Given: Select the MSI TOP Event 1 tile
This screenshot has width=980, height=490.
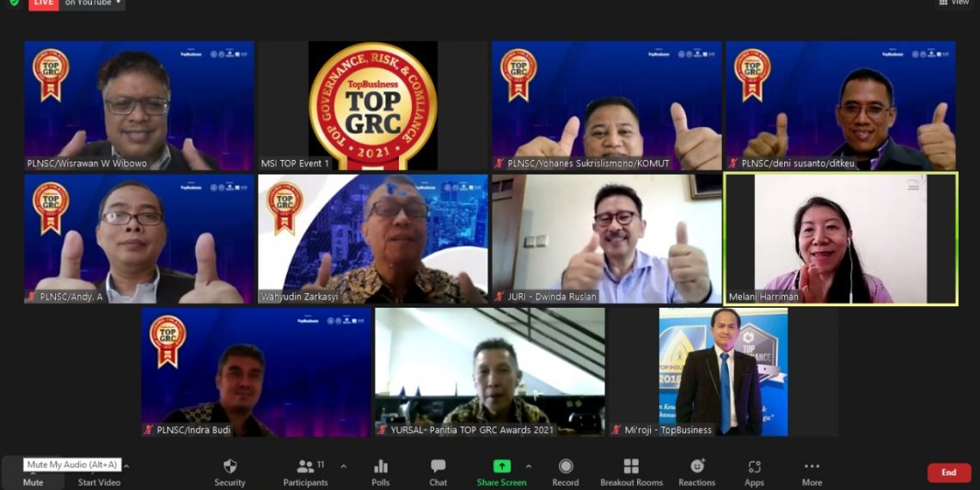Looking at the screenshot, I should tap(373, 106).
